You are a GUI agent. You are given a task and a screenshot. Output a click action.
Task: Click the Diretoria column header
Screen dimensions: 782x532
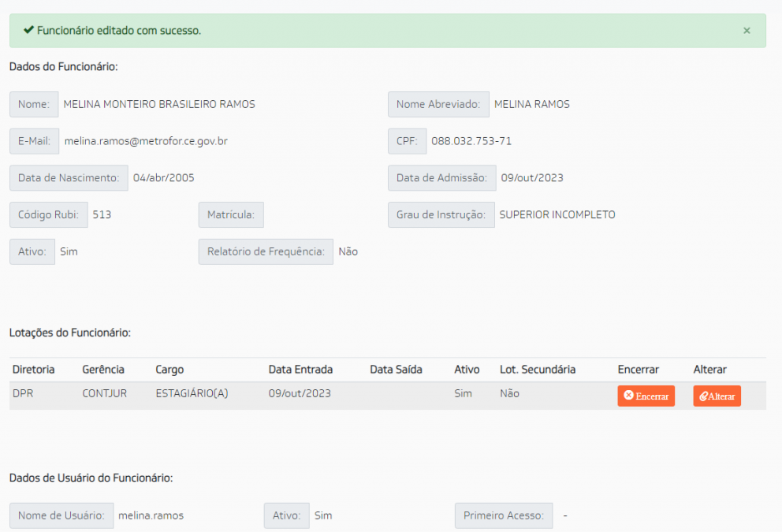[x=33, y=370]
